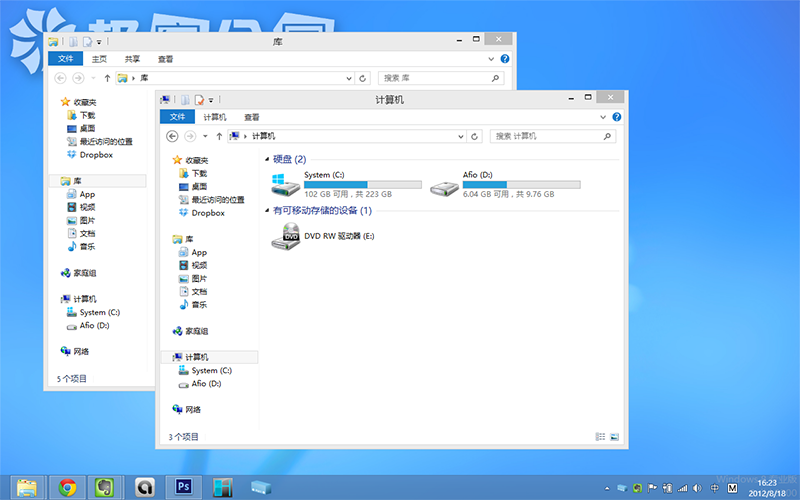
Task: Open Photoshop from the taskbar
Action: pos(183,487)
